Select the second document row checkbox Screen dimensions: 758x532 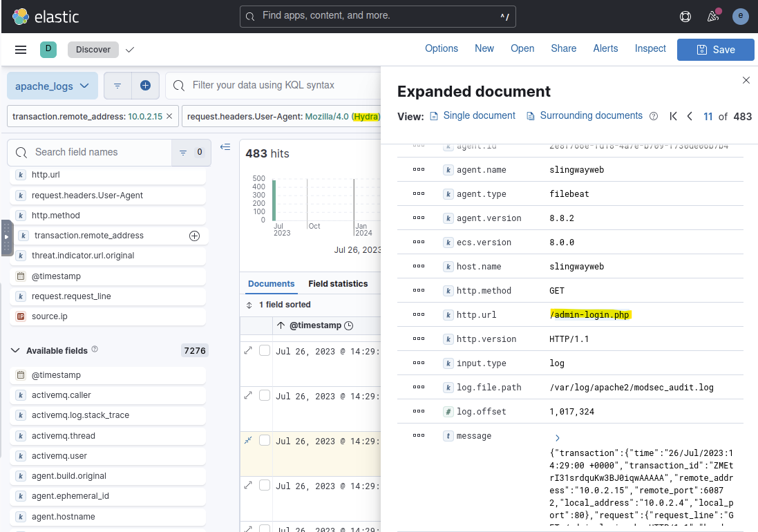(265, 396)
